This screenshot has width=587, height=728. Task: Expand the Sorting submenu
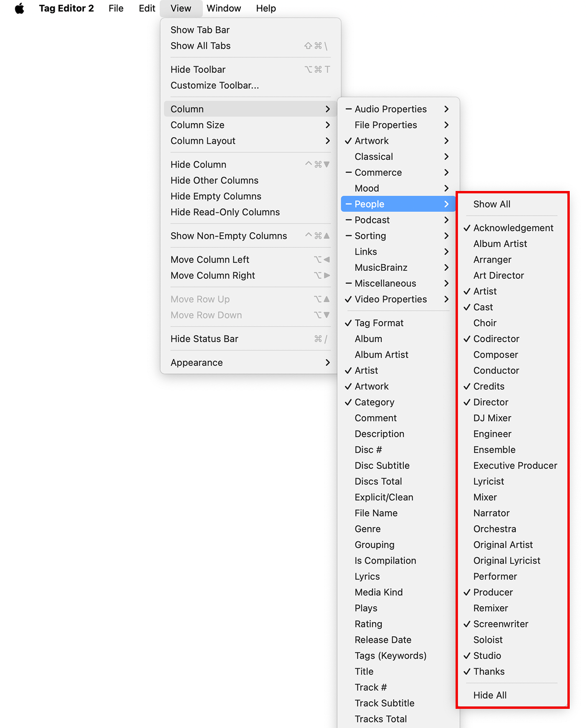click(x=398, y=236)
